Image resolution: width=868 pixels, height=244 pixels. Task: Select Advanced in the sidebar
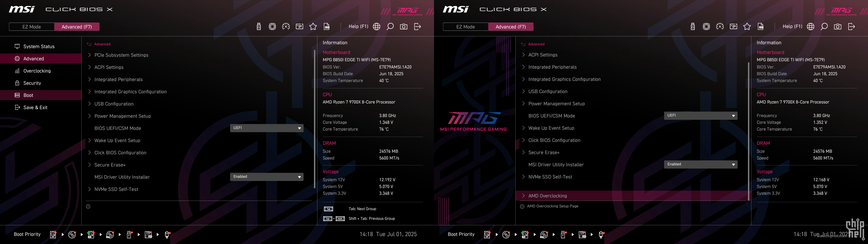click(x=40, y=59)
